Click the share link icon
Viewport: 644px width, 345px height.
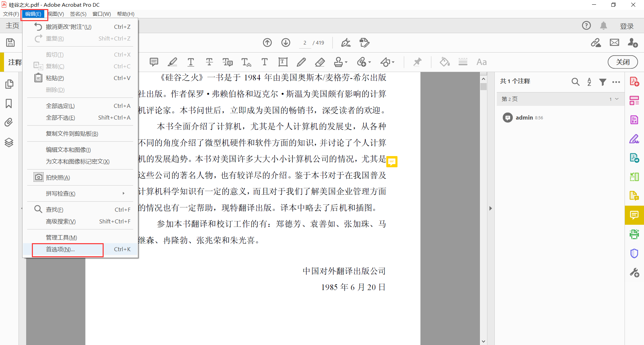(x=596, y=43)
